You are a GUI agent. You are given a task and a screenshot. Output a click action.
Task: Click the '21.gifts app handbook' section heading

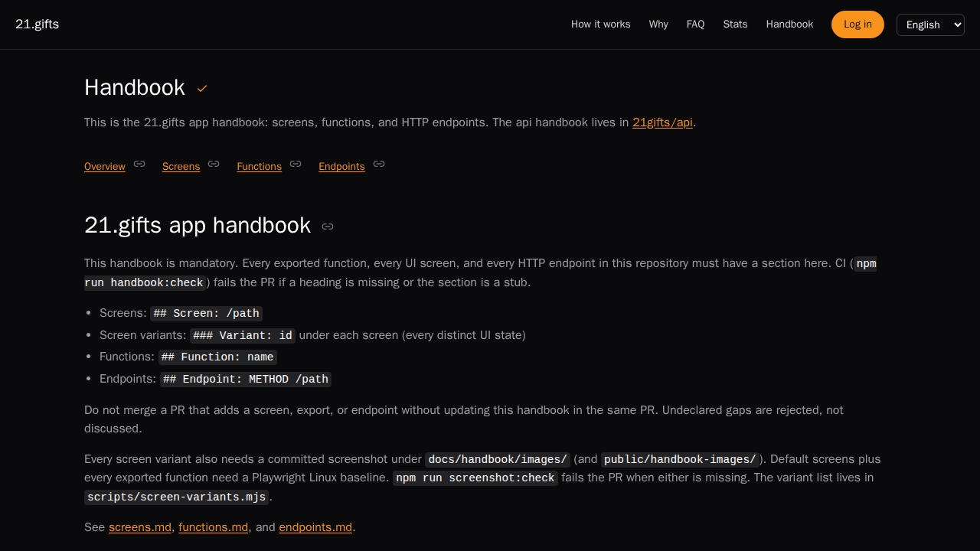[x=198, y=226]
